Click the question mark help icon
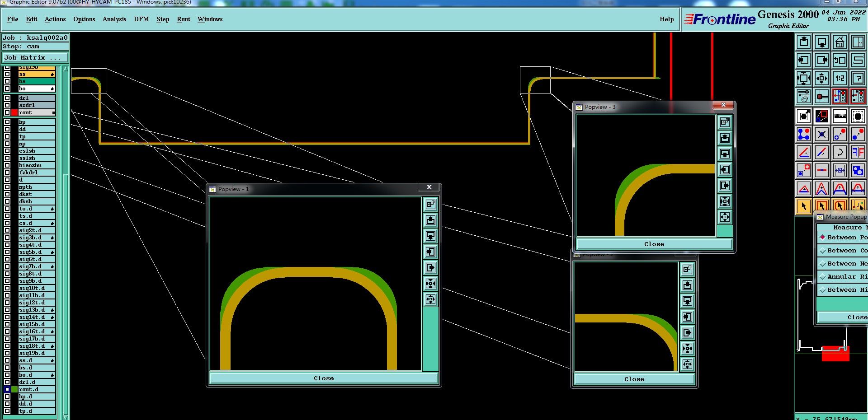This screenshot has width=868, height=420. tap(858, 78)
